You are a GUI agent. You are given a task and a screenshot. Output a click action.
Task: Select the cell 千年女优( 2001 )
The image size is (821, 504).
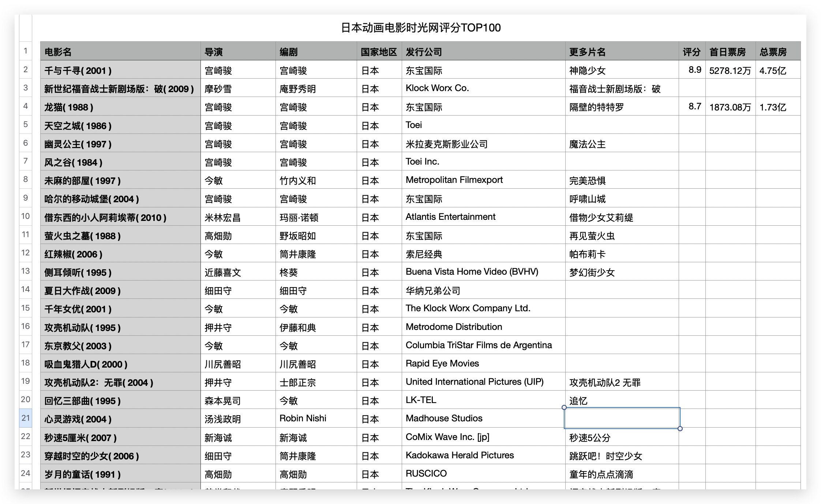pos(120,308)
